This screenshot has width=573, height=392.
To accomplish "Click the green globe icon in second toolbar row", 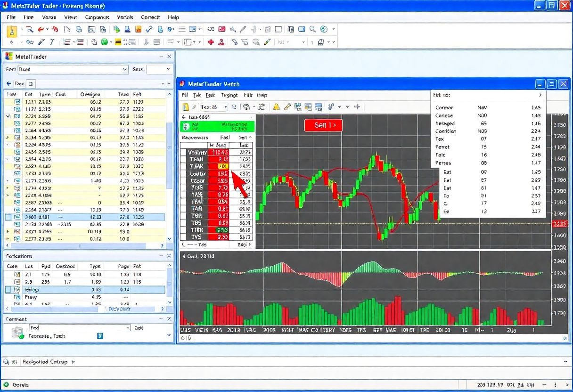I will [x=105, y=42].
